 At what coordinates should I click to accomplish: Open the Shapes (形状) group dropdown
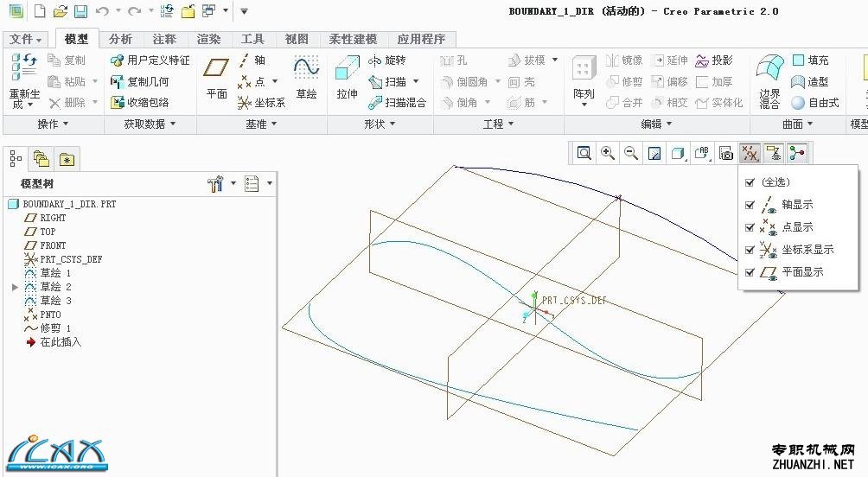point(380,124)
